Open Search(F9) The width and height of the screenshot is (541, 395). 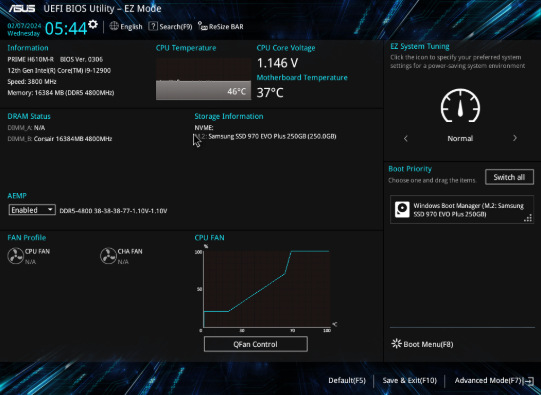(170, 27)
